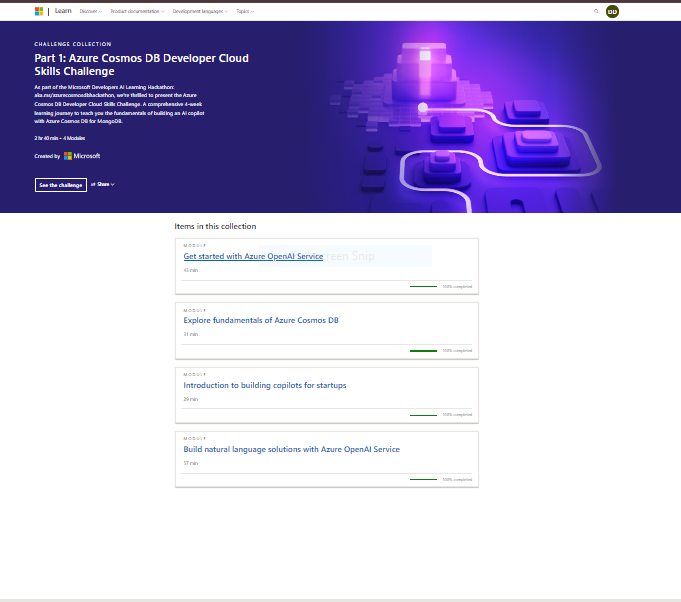This screenshot has height=602, width=681.
Task: Click the Part 1 Azure Cosmos DB title
Action: (142, 65)
